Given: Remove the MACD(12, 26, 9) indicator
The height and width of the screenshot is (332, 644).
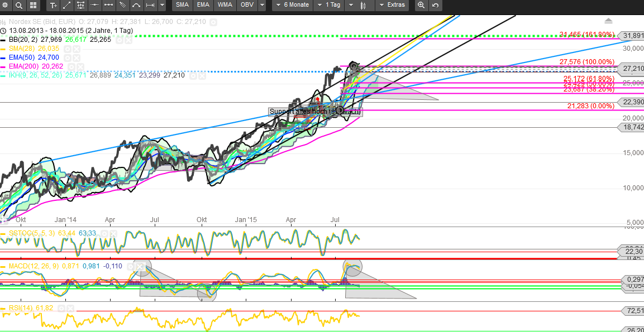Looking at the screenshot, I should click(x=141, y=266).
